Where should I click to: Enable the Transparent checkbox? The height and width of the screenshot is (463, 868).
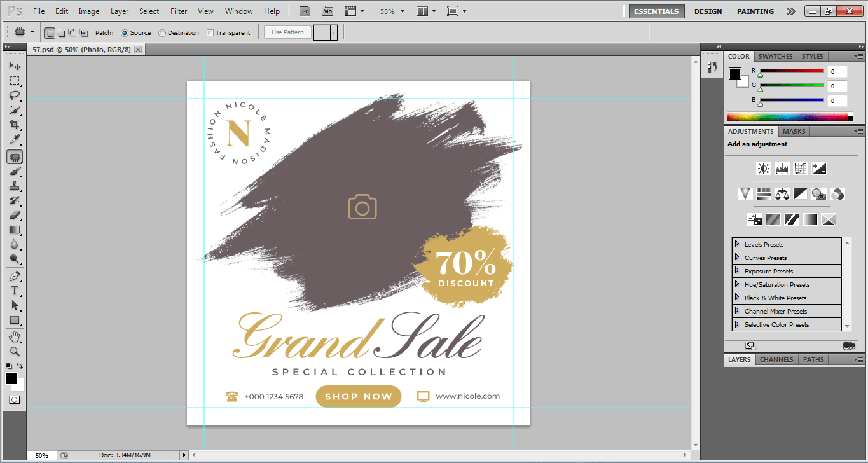pos(210,33)
